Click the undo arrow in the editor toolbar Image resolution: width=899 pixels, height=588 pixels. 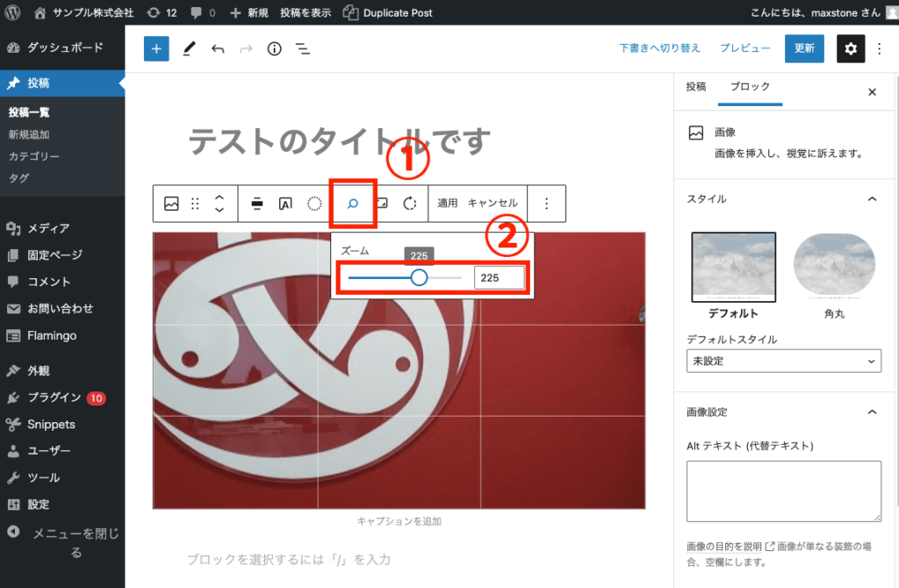pyautogui.click(x=218, y=48)
